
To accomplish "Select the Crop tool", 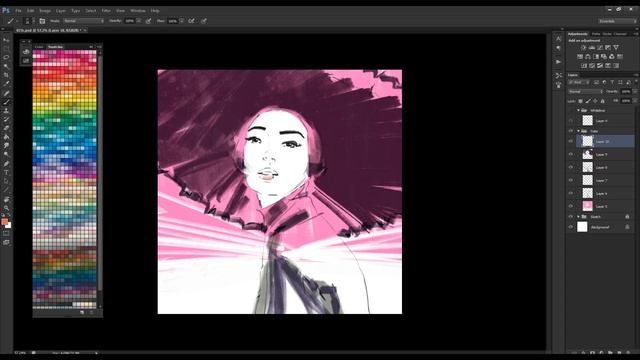I will (6, 75).
